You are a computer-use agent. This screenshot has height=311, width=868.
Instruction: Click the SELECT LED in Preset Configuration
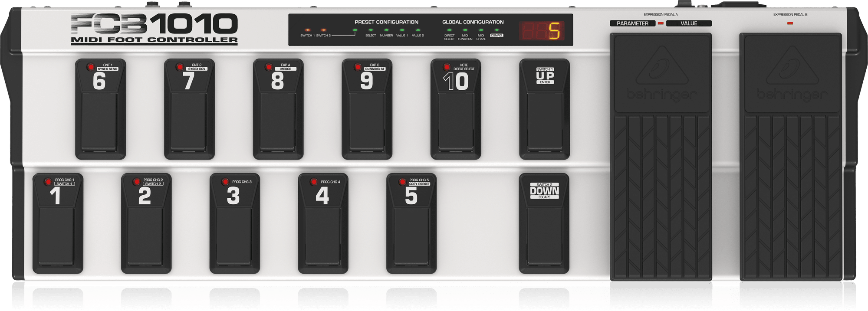click(370, 30)
